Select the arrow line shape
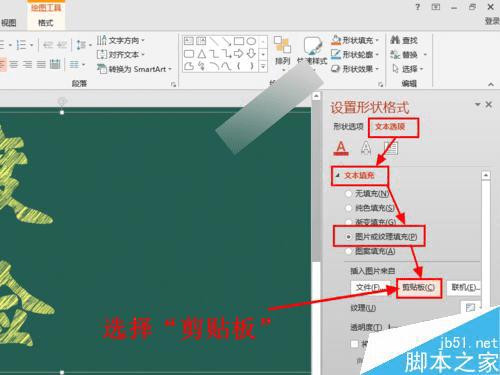Image resolution: width=500 pixels, height=375 pixels. (x=226, y=41)
